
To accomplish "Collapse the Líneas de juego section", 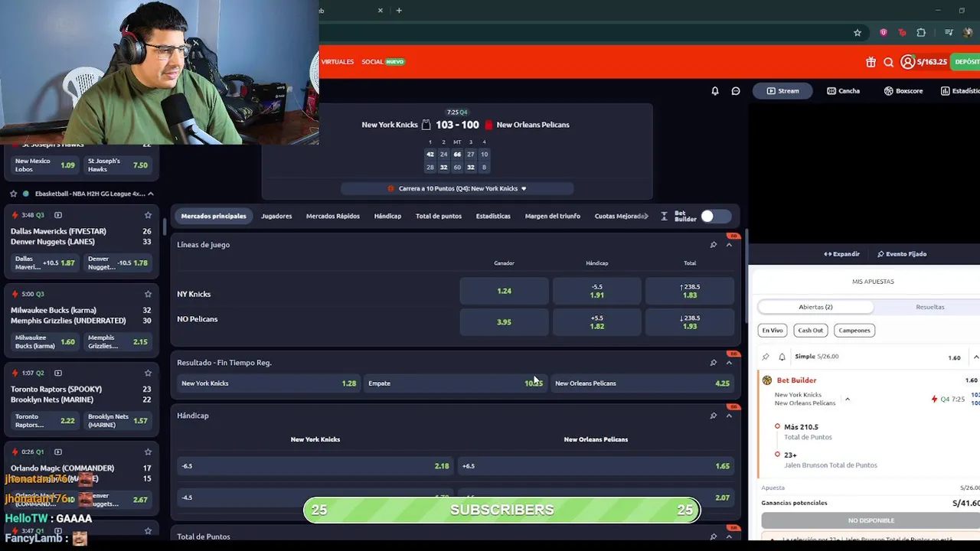I will (729, 245).
